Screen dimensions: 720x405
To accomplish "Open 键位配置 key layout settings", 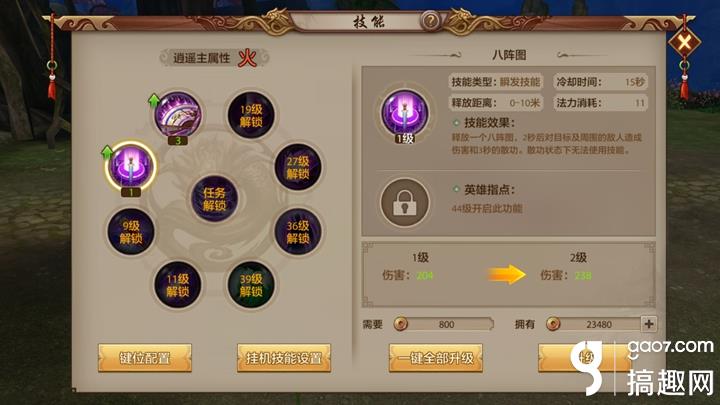I will pyautogui.click(x=145, y=358).
